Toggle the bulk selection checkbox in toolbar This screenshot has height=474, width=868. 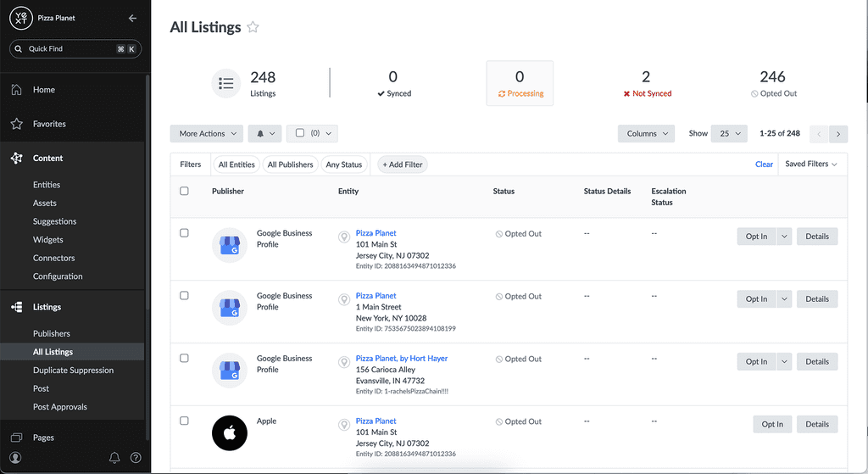[300, 133]
